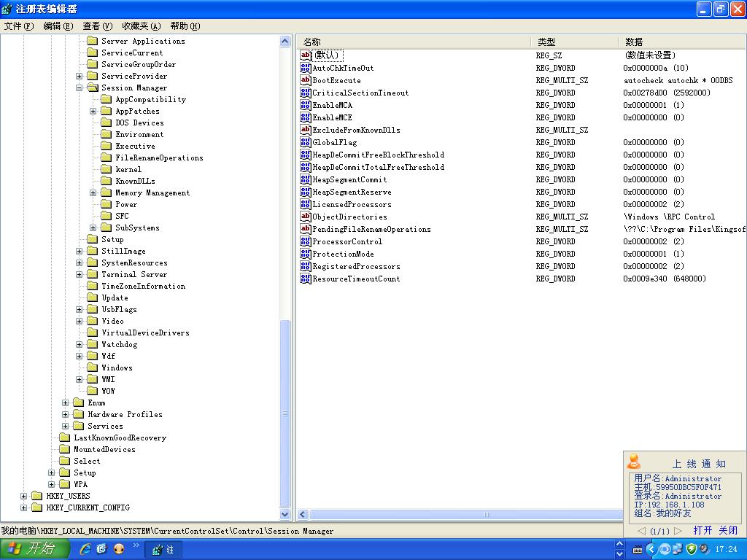Click the BootExecute value icon
Screen dimensions: 747x560
coord(306,80)
